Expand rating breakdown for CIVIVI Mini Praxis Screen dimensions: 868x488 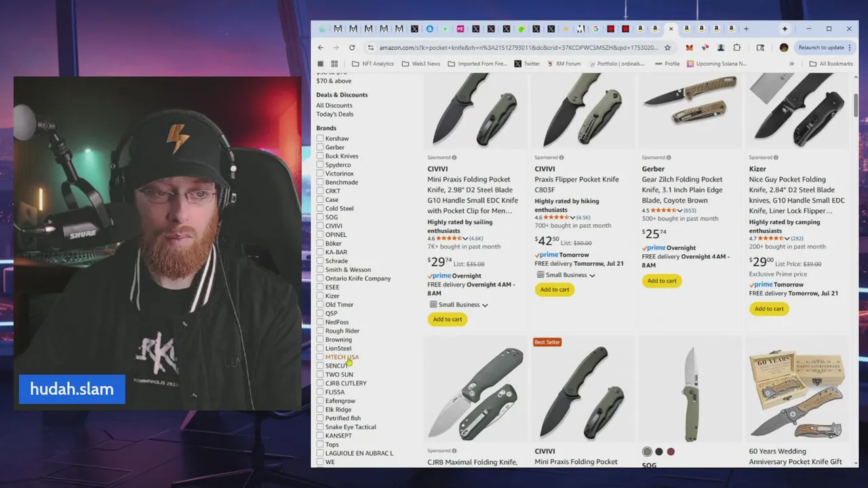click(465, 239)
